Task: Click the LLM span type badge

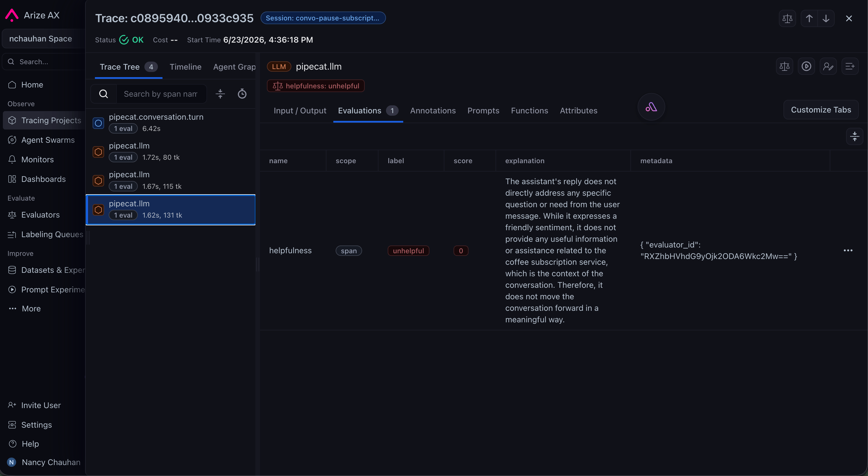Action: (x=279, y=67)
